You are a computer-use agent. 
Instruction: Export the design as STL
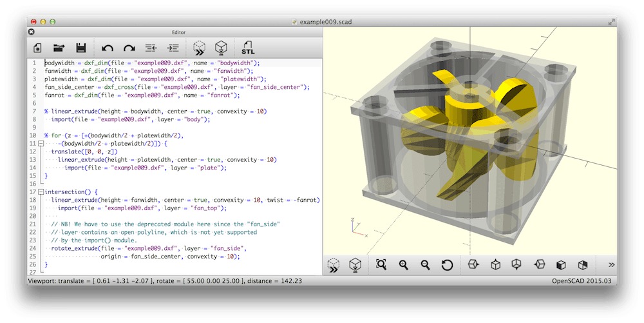(x=248, y=48)
